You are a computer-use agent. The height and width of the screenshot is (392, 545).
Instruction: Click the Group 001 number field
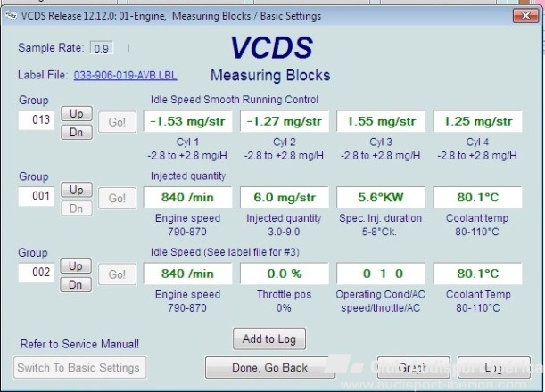coord(36,198)
